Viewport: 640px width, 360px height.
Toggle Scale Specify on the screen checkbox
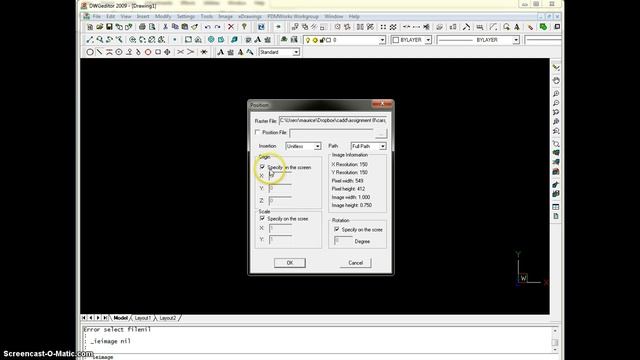click(262, 218)
